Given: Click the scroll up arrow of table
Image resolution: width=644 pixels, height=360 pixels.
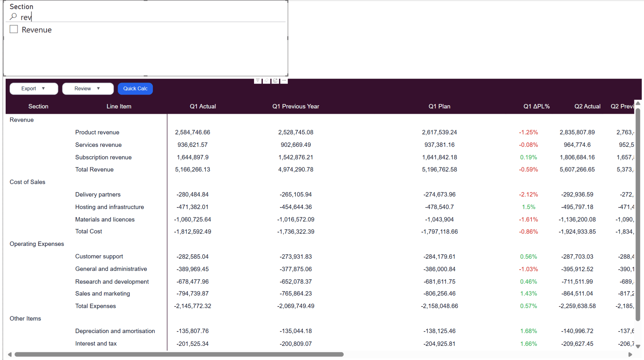Looking at the screenshot, I should 638,103.
